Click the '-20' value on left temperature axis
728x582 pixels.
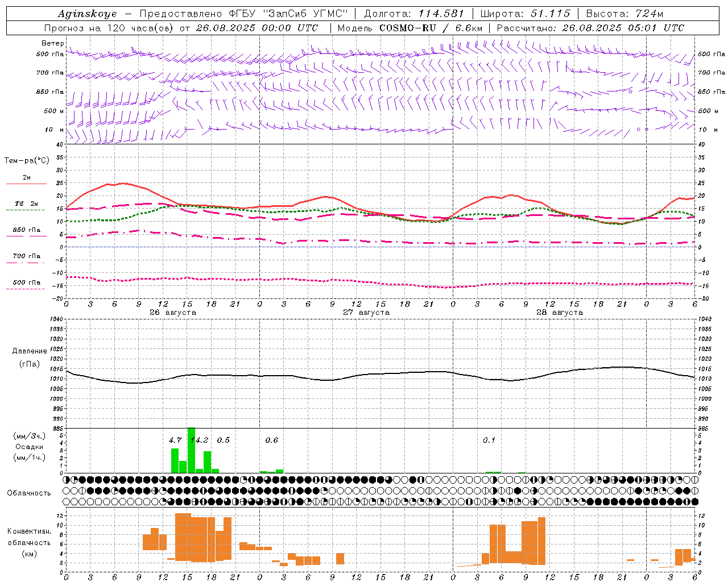click(59, 298)
